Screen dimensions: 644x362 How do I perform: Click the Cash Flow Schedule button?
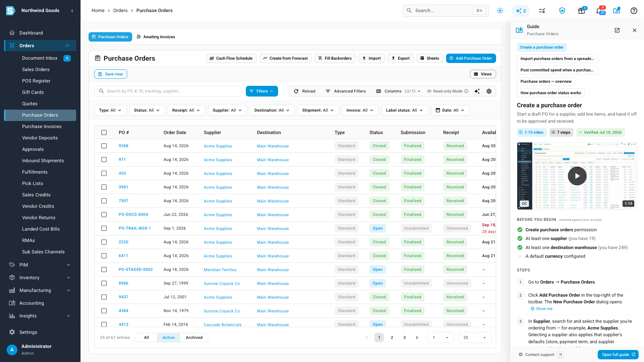(x=231, y=58)
